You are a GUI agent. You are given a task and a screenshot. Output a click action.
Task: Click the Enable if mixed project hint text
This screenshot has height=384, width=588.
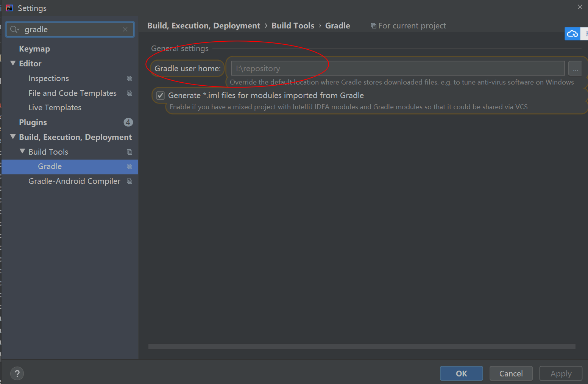(x=349, y=107)
